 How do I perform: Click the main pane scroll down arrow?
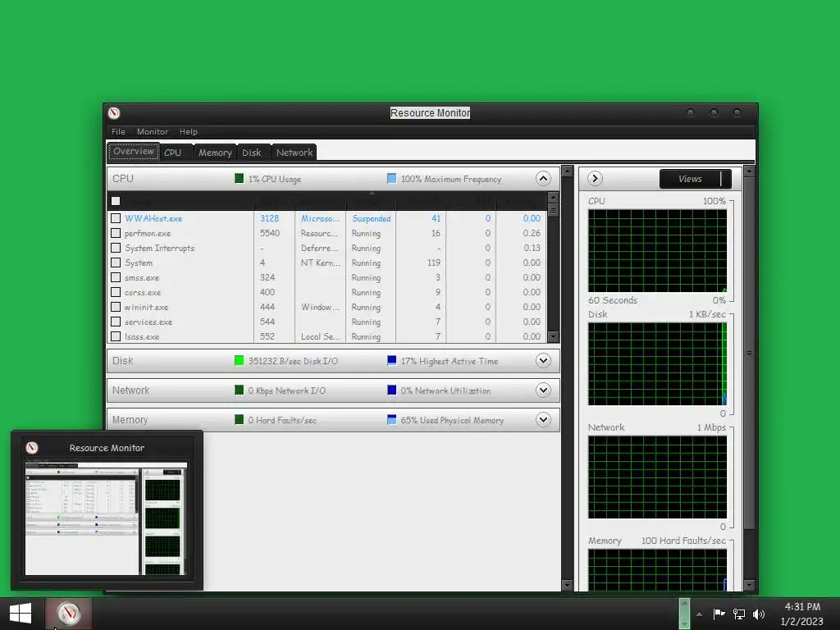(567, 585)
